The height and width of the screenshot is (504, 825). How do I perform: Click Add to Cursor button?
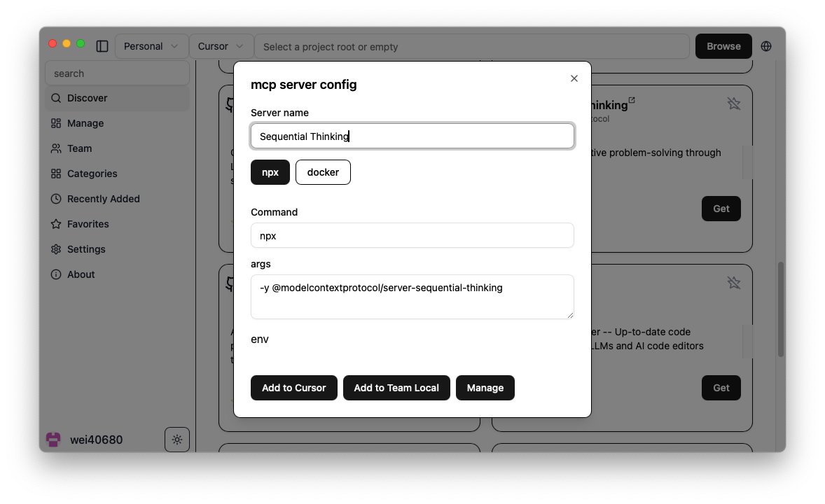point(293,388)
